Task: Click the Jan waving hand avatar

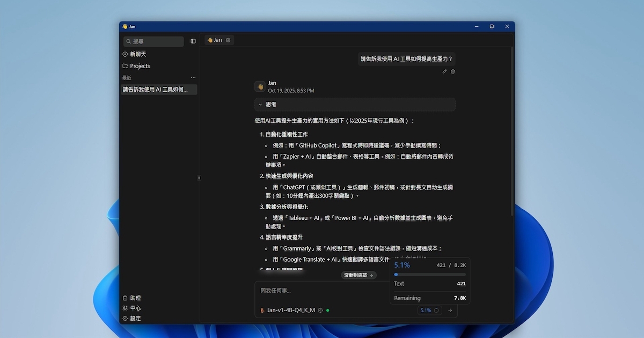Action: pos(260,86)
